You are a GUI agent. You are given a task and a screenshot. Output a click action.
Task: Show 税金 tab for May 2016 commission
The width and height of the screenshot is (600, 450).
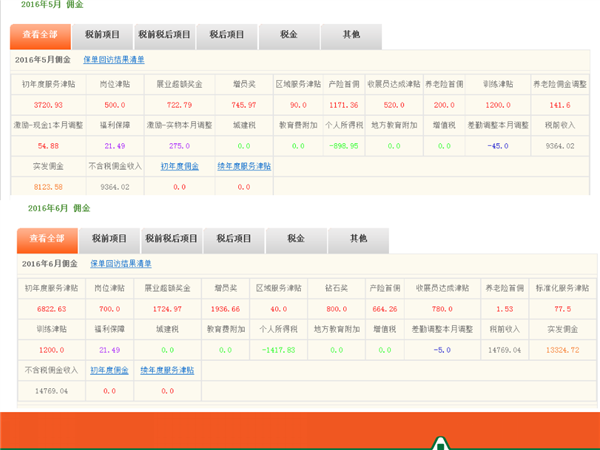coord(288,35)
